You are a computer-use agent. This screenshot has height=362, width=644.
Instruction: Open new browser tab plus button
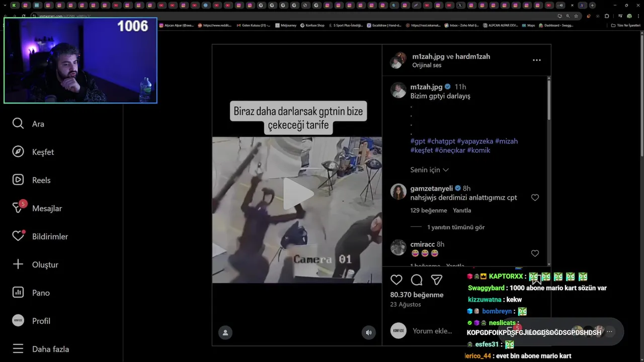(592, 5)
